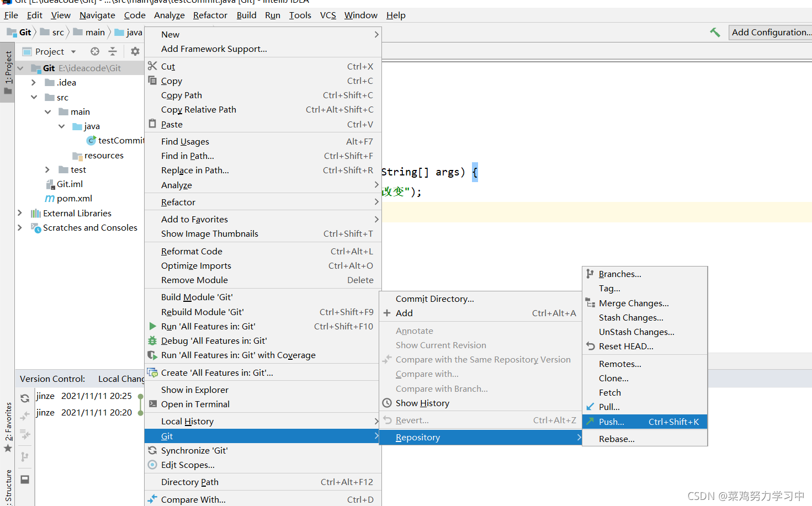The height and width of the screenshot is (506, 812).
Task: Open the 2: Favorites side tab
Action: (8, 427)
